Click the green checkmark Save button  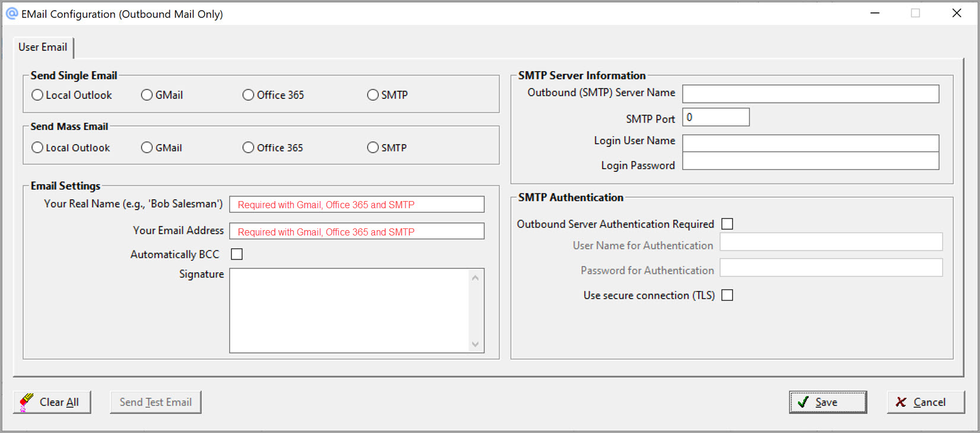[x=827, y=402]
